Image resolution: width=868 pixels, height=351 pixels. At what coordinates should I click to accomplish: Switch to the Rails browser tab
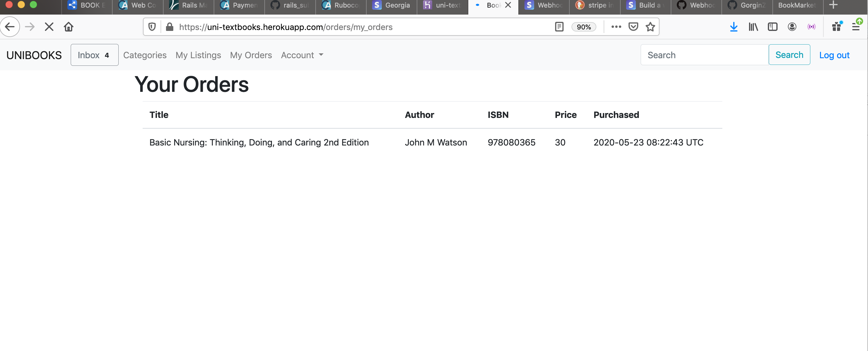point(189,5)
